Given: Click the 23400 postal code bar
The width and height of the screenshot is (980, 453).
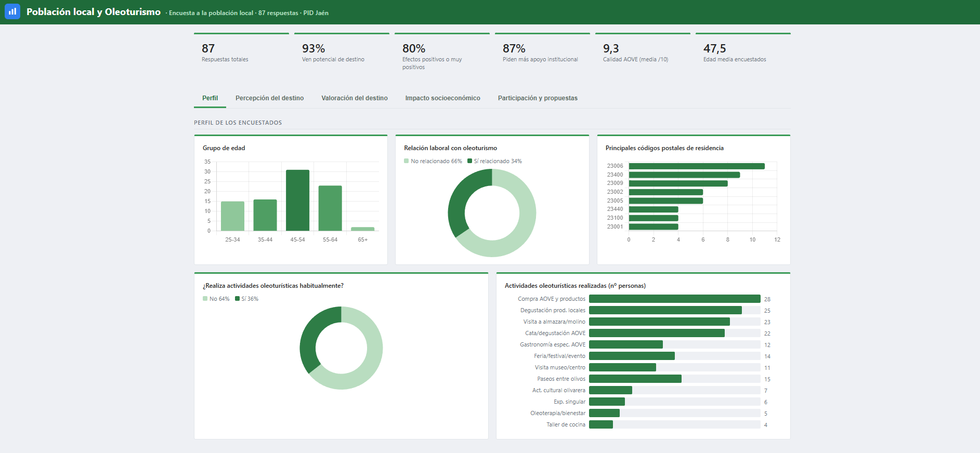Looking at the screenshot, I should [684, 175].
